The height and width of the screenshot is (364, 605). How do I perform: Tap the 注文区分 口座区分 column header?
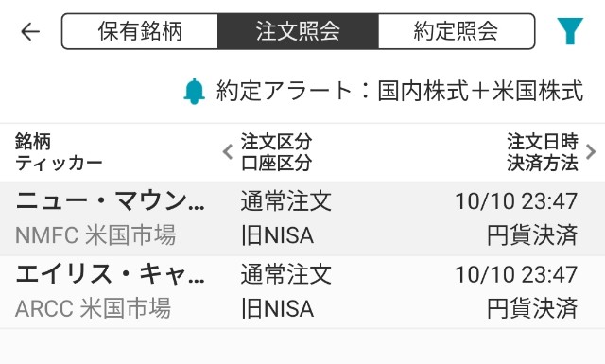276,152
